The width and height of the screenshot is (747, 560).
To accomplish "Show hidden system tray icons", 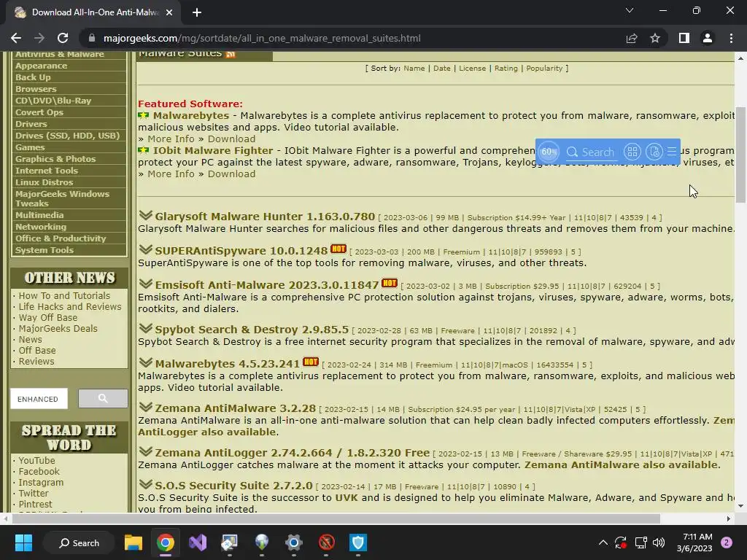I will click(x=603, y=542).
